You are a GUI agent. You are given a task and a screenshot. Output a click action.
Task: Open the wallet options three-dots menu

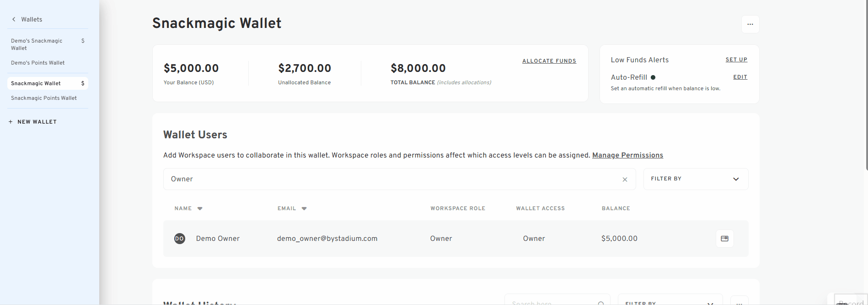pos(750,24)
